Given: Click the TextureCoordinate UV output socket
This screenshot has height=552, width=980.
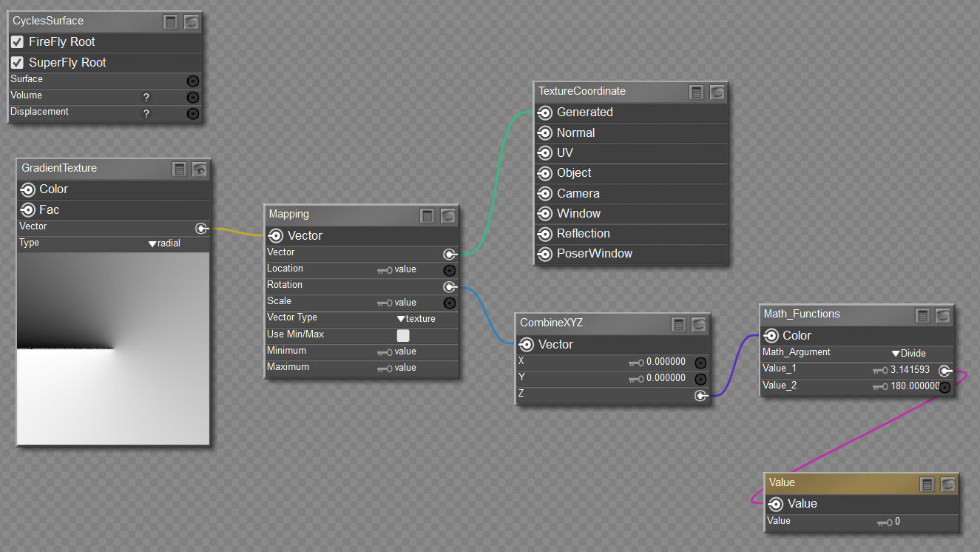Looking at the screenshot, I should pyautogui.click(x=545, y=153).
